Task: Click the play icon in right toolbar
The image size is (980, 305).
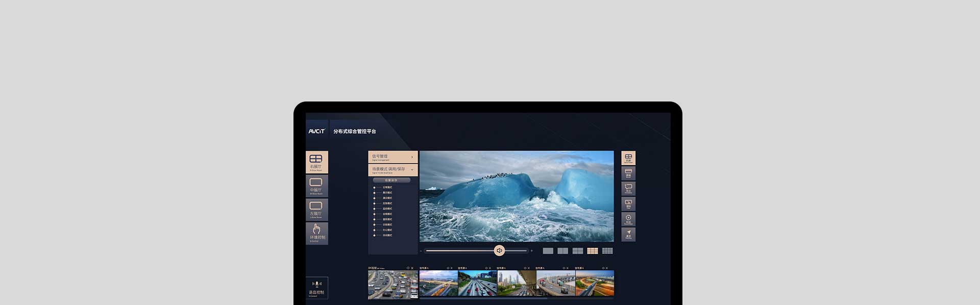Action: click(628, 219)
